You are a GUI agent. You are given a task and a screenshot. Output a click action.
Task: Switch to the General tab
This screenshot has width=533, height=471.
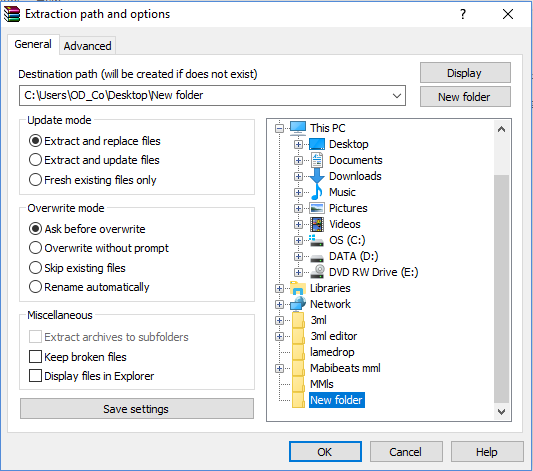point(33,44)
